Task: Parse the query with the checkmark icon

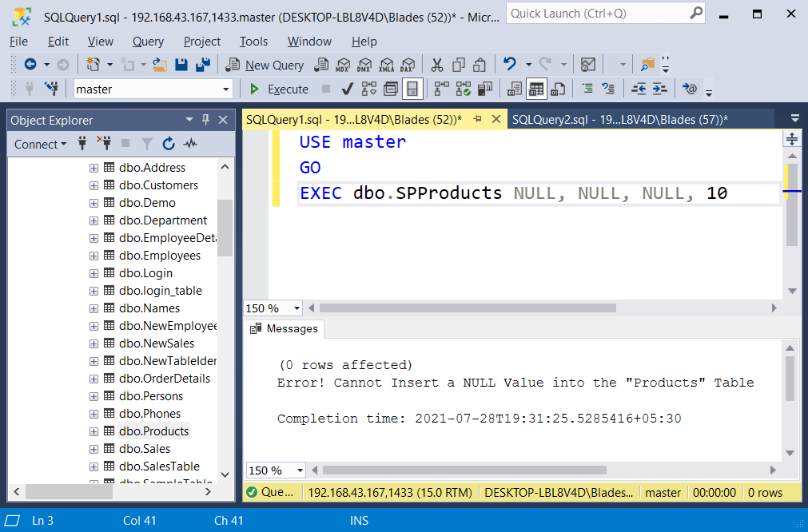Action: pyautogui.click(x=347, y=89)
